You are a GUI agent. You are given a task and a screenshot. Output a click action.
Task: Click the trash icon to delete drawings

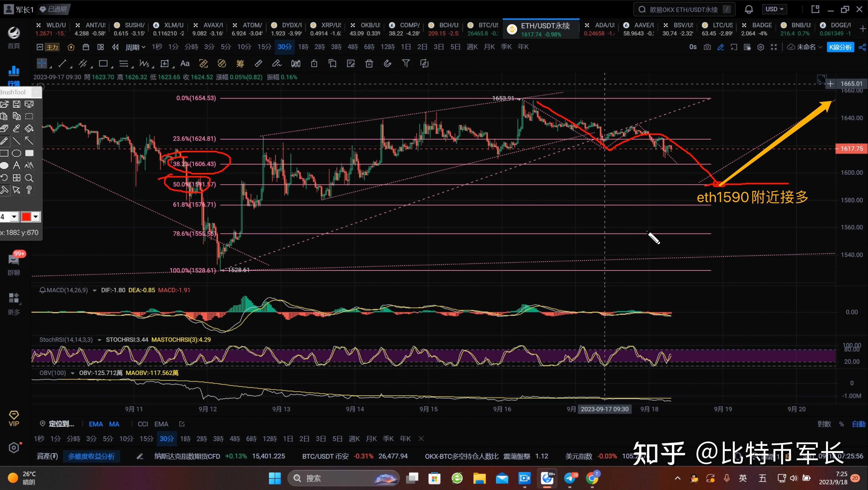[369, 63]
